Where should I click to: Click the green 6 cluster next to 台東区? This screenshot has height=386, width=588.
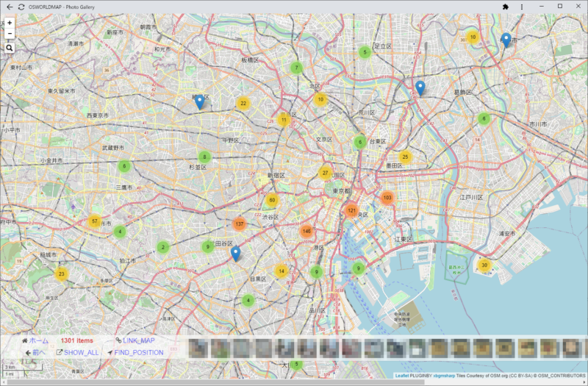click(360, 142)
